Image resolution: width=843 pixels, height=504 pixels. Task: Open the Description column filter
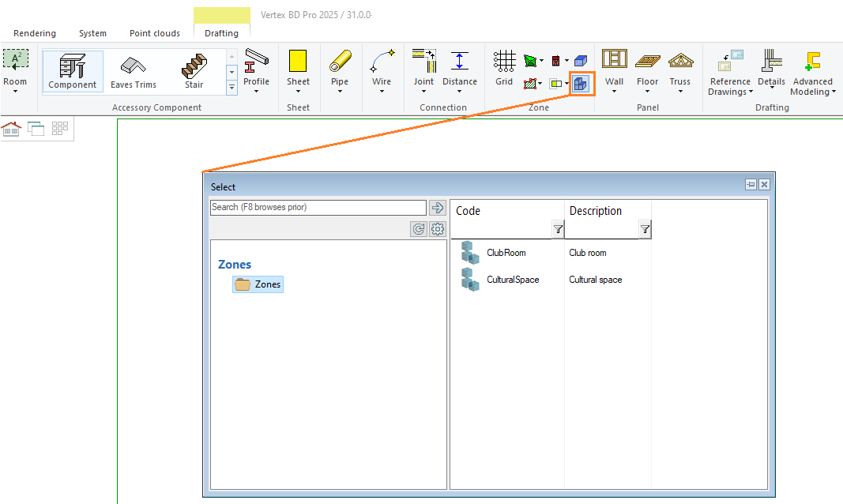(x=645, y=229)
